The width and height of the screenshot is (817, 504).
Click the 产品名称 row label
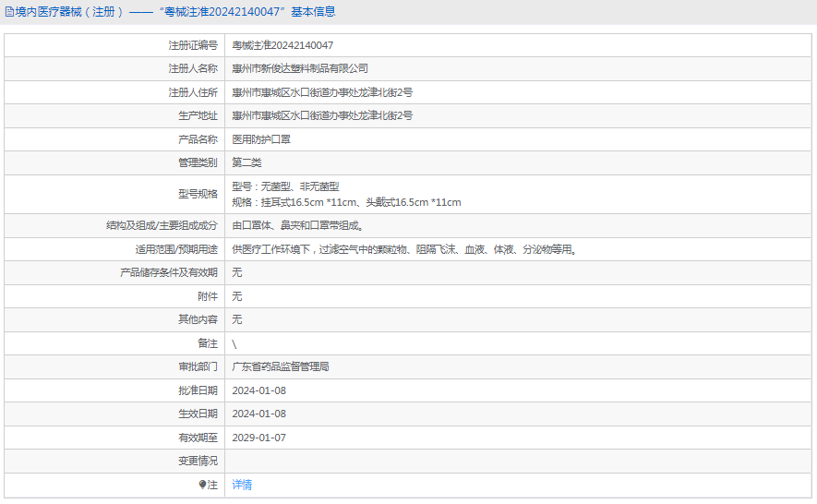(x=198, y=139)
